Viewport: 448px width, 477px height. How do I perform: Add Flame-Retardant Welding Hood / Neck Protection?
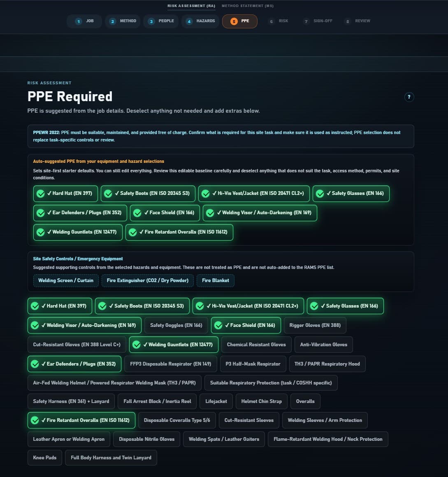point(328,439)
